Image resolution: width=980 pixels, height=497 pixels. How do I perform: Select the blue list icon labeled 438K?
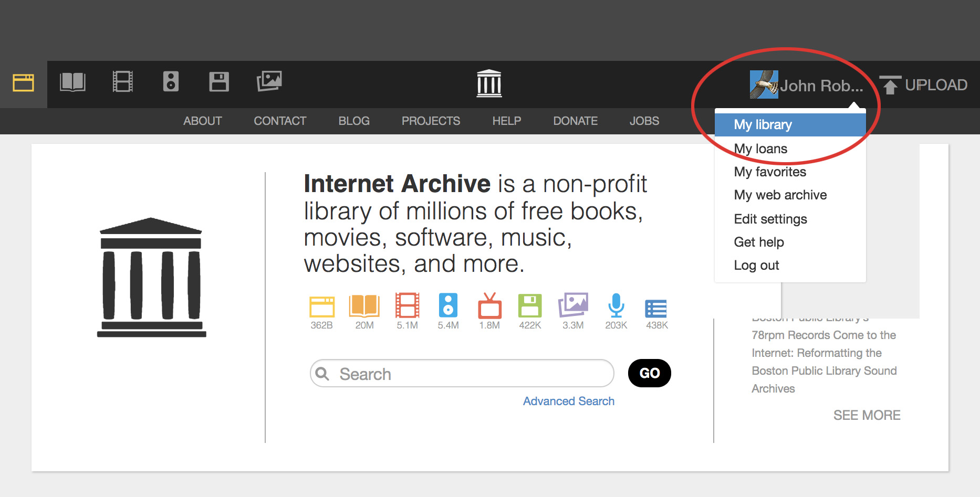click(x=656, y=309)
